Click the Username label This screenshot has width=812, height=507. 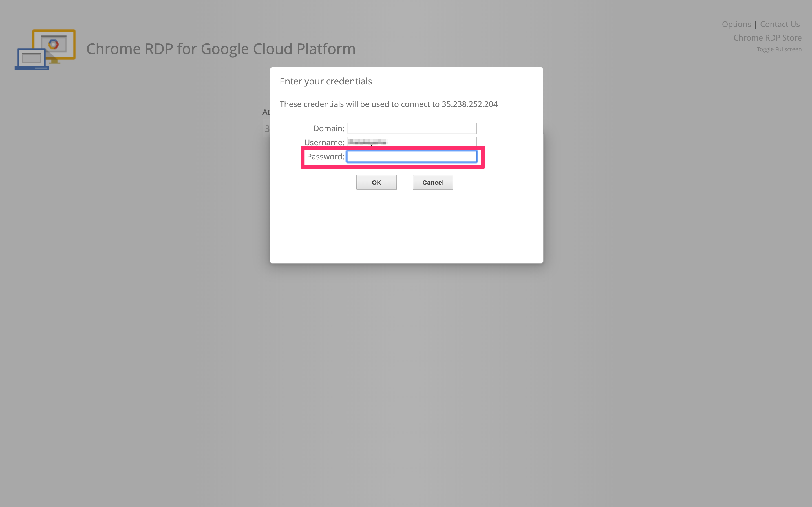pyautogui.click(x=324, y=142)
